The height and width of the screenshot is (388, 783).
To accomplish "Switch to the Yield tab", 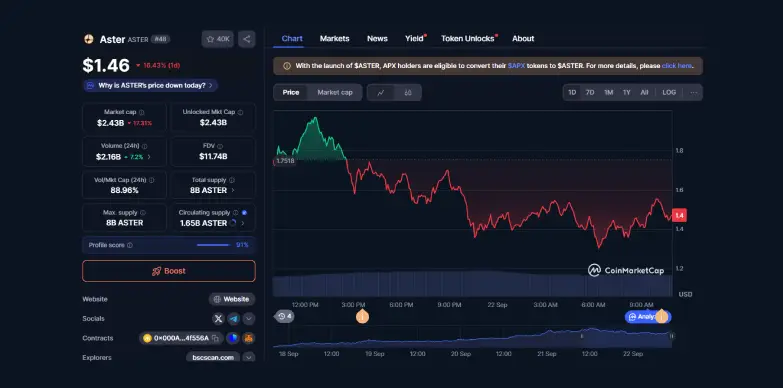I will tap(414, 38).
